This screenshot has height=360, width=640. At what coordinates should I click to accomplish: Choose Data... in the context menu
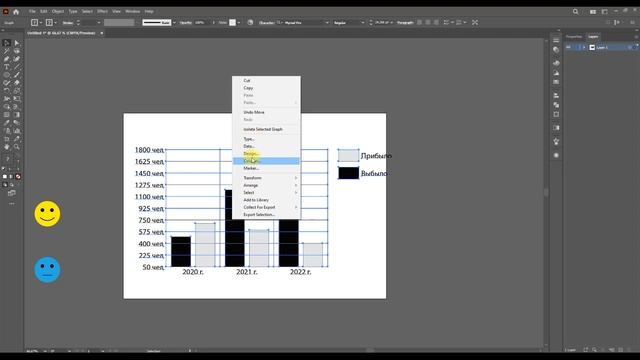[267, 146]
